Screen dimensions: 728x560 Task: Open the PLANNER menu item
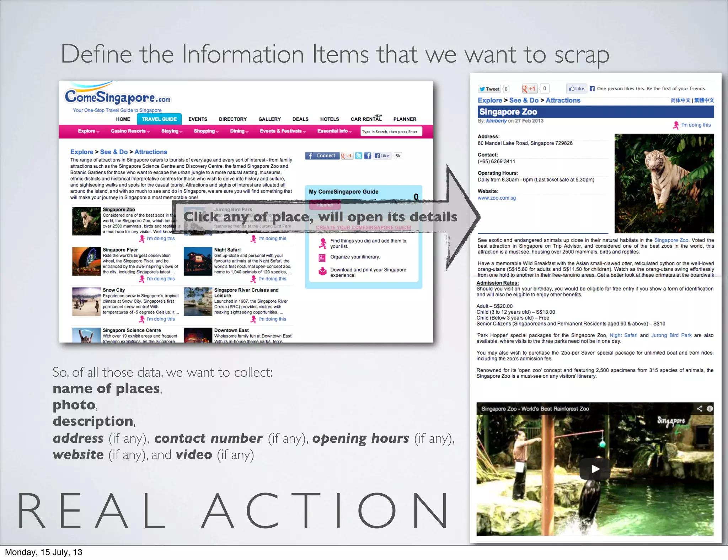(x=405, y=119)
